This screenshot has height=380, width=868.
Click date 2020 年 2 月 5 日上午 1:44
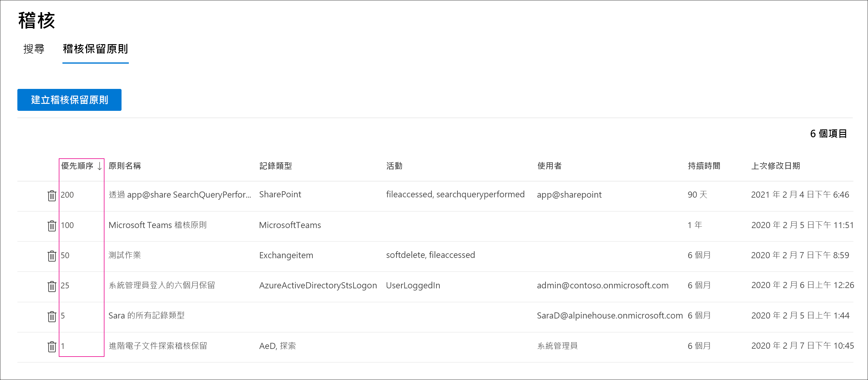click(x=800, y=316)
